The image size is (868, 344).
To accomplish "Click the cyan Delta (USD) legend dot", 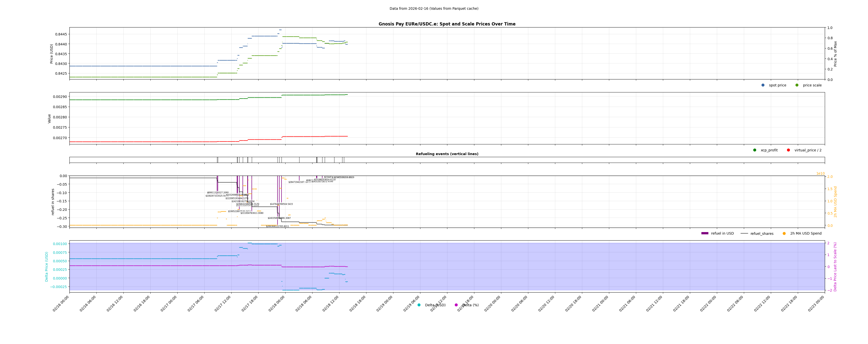I will (419, 305).
